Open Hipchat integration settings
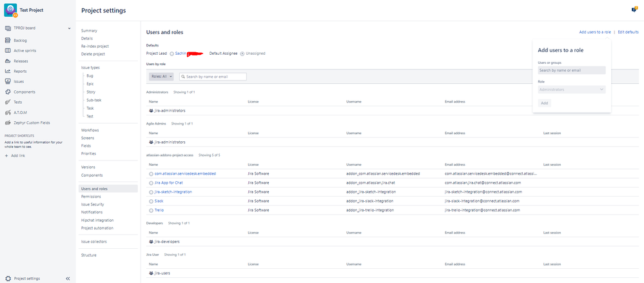644x283 pixels. [97, 220]
